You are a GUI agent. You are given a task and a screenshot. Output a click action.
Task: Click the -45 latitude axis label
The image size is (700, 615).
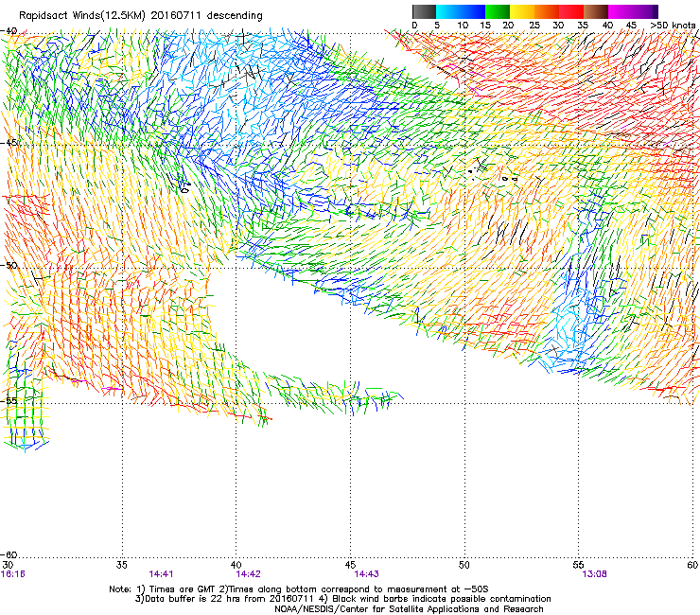9,143
